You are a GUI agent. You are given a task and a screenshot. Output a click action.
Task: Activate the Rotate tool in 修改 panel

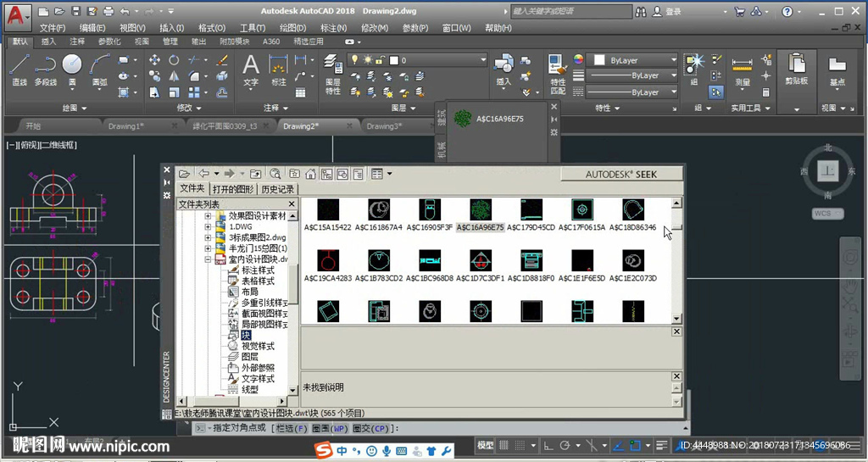click(174, 59)
